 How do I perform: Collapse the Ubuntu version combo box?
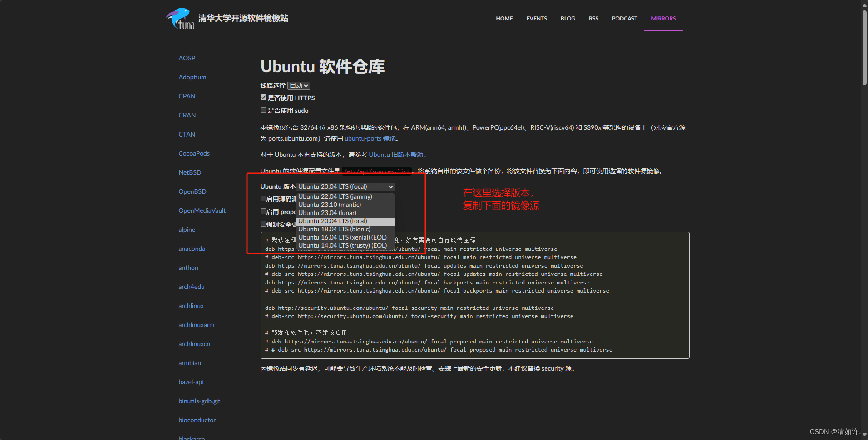(x=345, y=187)
